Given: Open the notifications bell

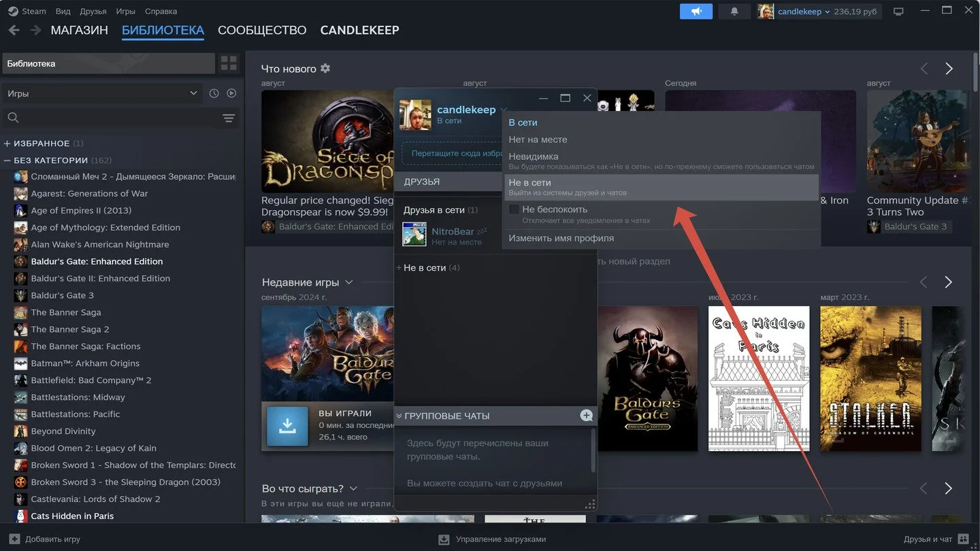Looking at the screenshot, I should 734,12.
